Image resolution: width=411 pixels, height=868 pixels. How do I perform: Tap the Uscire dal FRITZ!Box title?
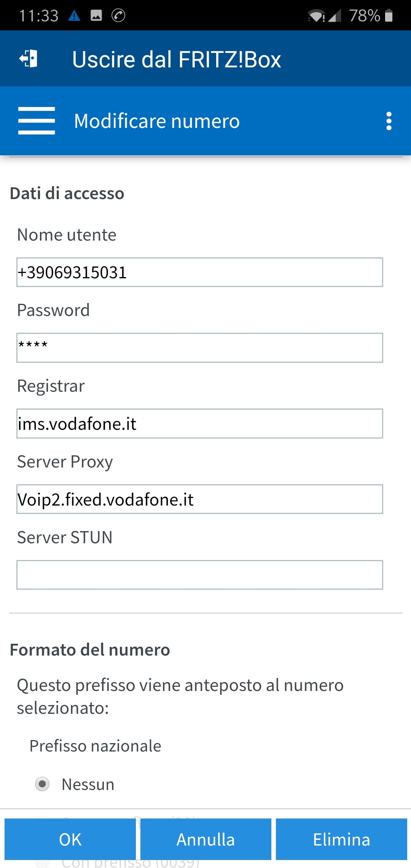pyautogui.click(x=177, y=59)
